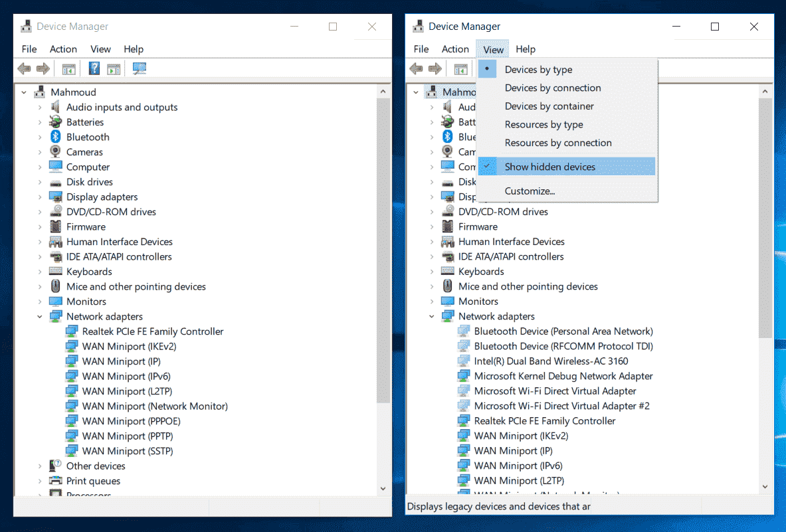Viewport: 786px width, 532px height.
Task: Select the Print queues printer icon in left window
Action: point(56,480)
